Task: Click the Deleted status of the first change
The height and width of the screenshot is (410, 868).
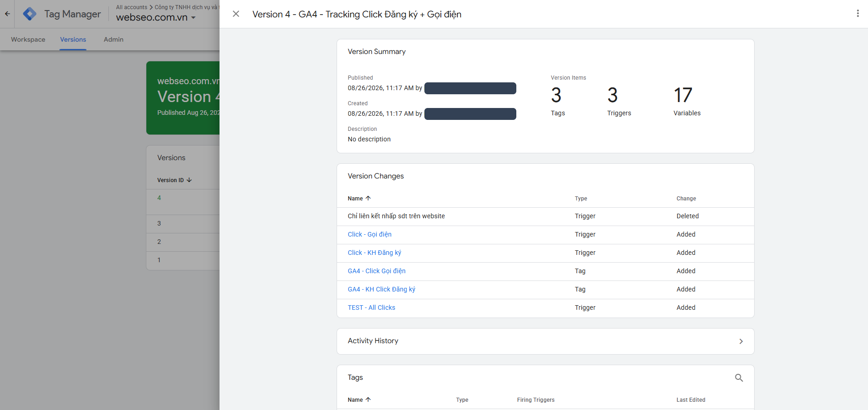Action: pos(687,216)
